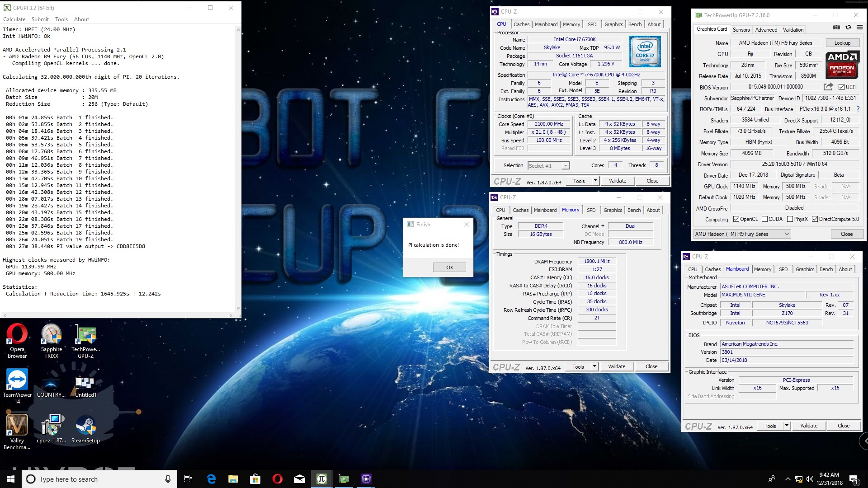The height and width of the screenshot is (488, 868).
Task: Switch to Advanced tab in GPU-Z
Action: pyautogui.click(x=766, y=30)
